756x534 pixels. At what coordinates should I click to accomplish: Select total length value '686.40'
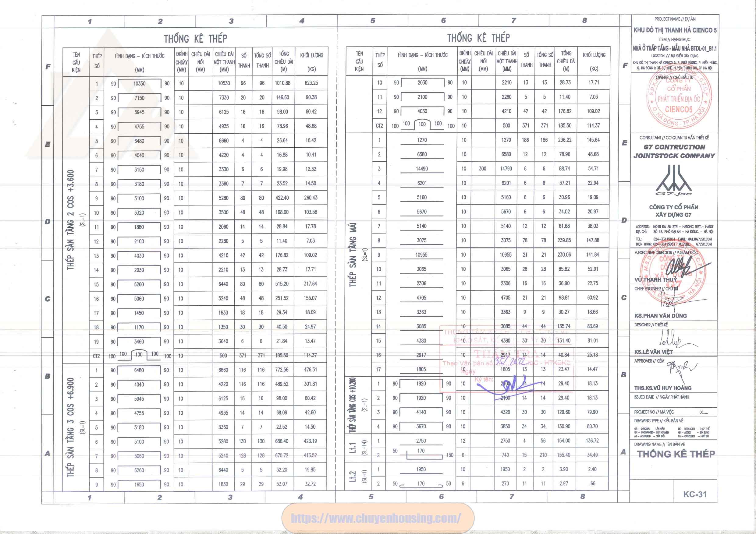(x=282, y=441)
